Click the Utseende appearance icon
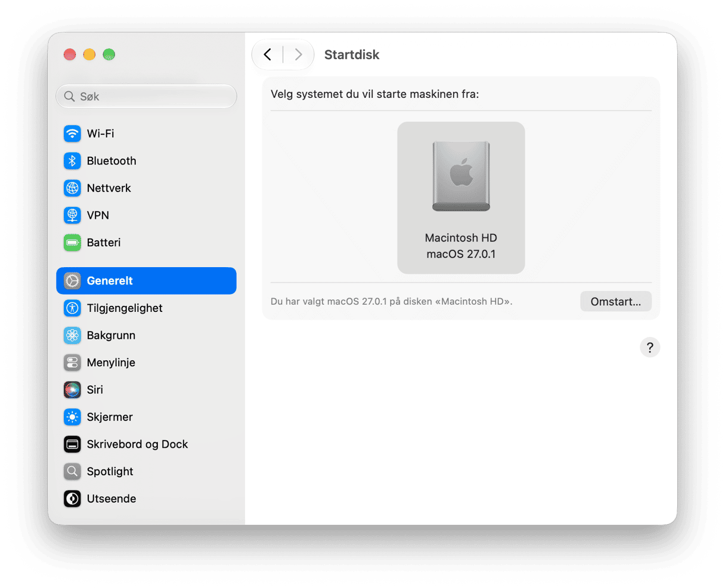Image resolution: width=725 pixels, height=588 pixels. [72, 499]
